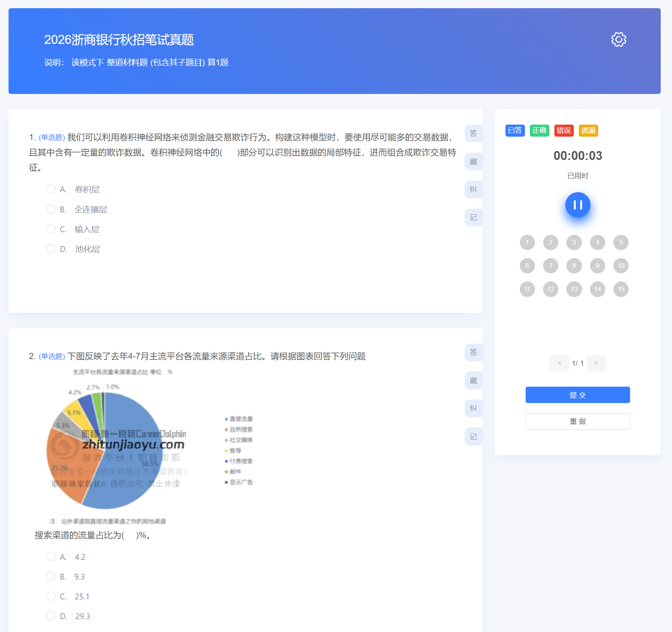Click the exam title 2026浙商银行秋招笔试真题
The image size is (672, 632).
tap(119, 40)
